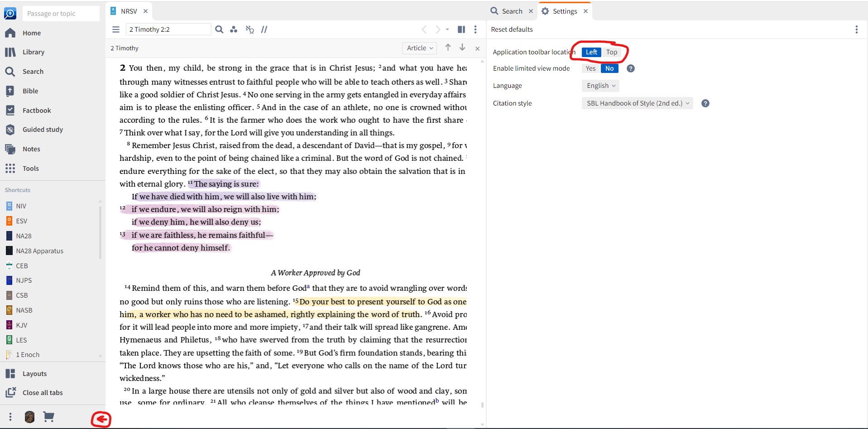Screen dimensions: 868x429
Task: Enable limited view mode by selecting Yes
Action: tap(590, 68)
